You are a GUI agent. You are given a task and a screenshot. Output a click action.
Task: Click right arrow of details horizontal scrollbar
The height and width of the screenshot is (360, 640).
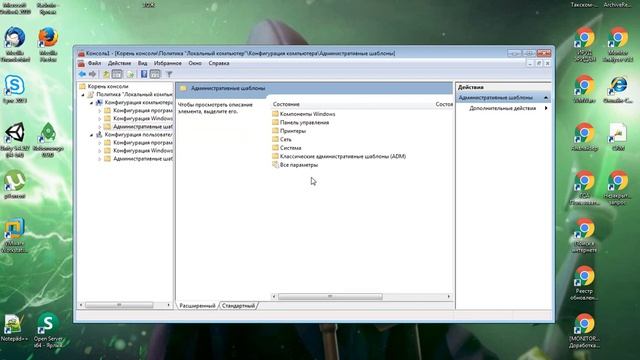coord(449,297)
